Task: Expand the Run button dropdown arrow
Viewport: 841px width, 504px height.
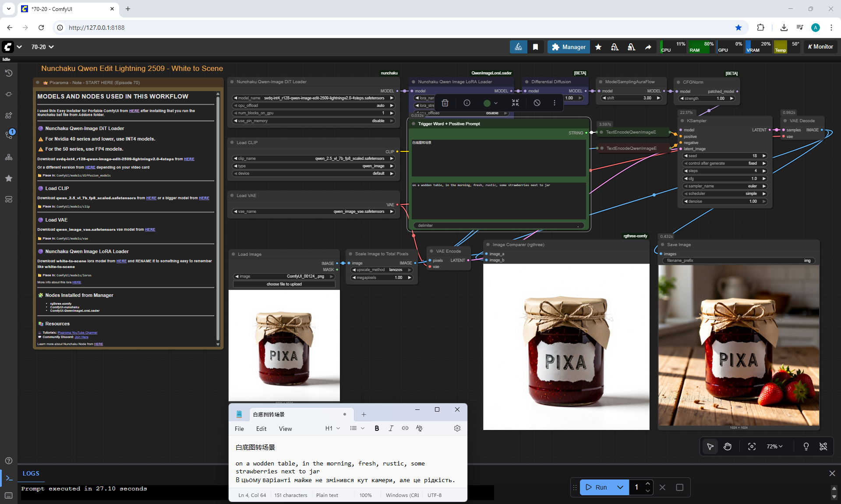Action: point(620,487)
